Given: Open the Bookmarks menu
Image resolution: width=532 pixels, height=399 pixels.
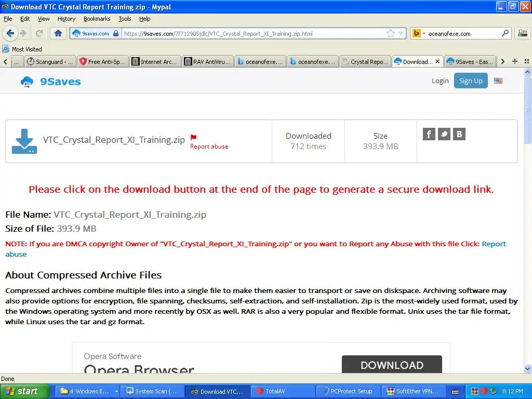Looking at the screenshot, I should (97, 19).
